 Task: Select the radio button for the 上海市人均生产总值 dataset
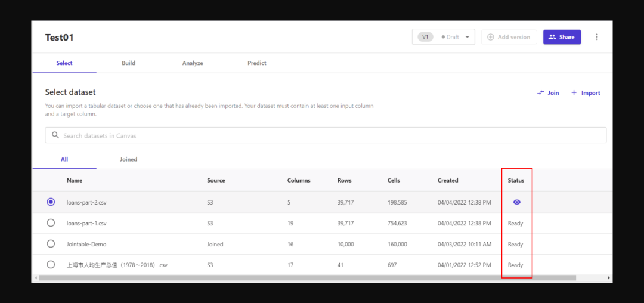click(51, 265)
